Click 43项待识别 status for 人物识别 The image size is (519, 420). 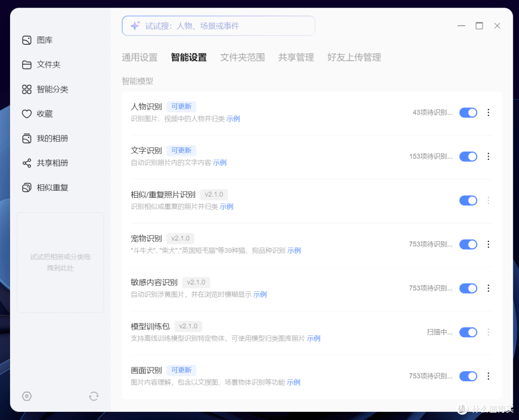tap(432, 112)
